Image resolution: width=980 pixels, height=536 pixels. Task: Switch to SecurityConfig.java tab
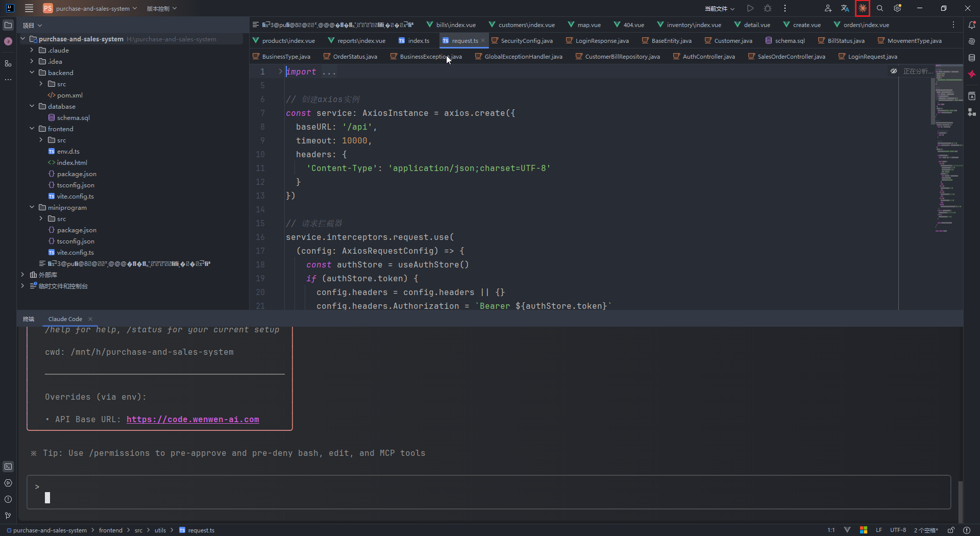[522, 40]
